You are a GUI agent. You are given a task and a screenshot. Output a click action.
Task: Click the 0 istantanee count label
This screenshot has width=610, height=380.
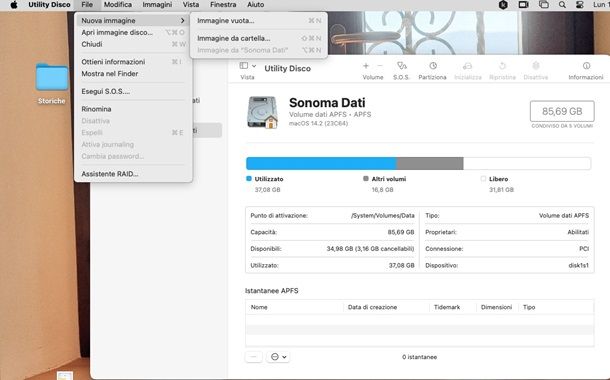pyautogui.click(x=419, y=357)
